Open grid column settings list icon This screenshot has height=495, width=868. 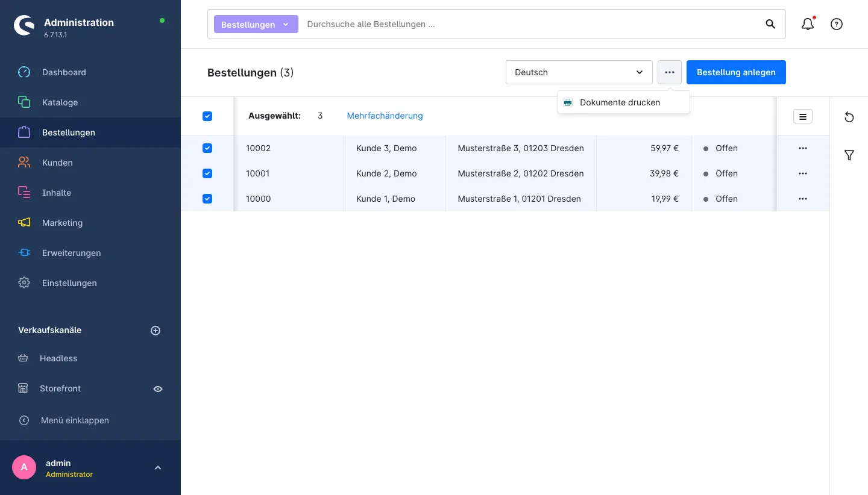pyautogui.click(x=803, y=116)
